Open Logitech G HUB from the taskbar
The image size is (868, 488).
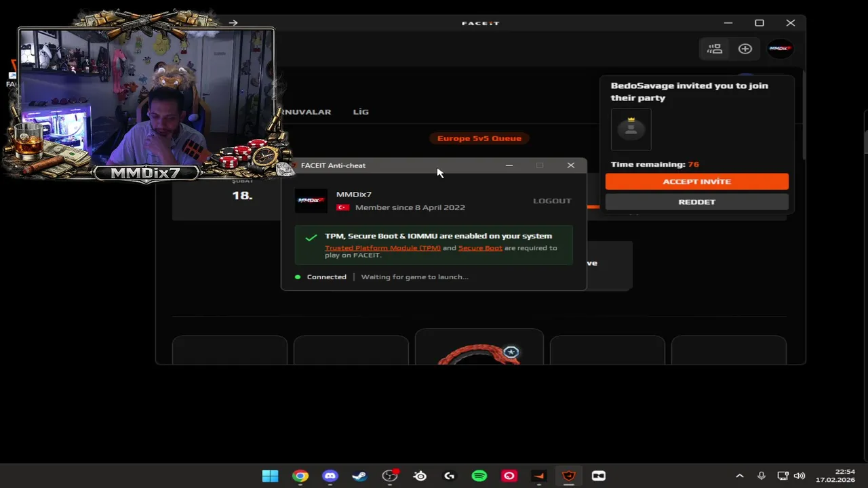[x=450, y=476]
